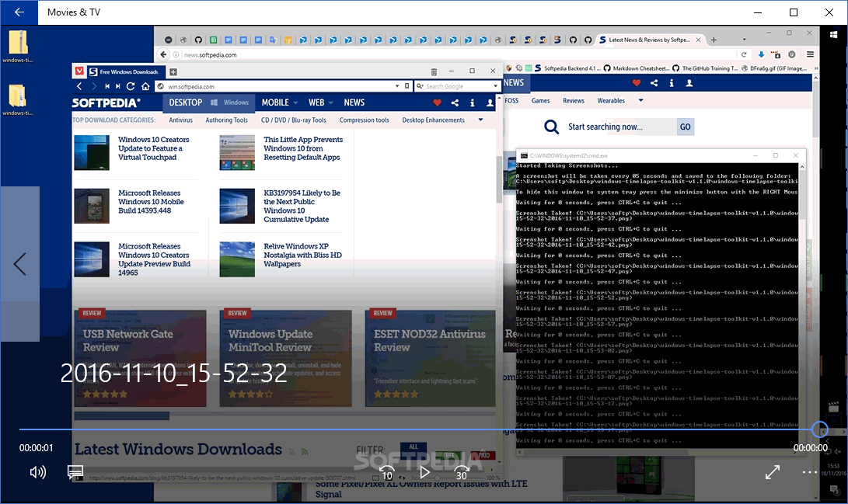Open the Antivirus category

click(x=180, y=120)
